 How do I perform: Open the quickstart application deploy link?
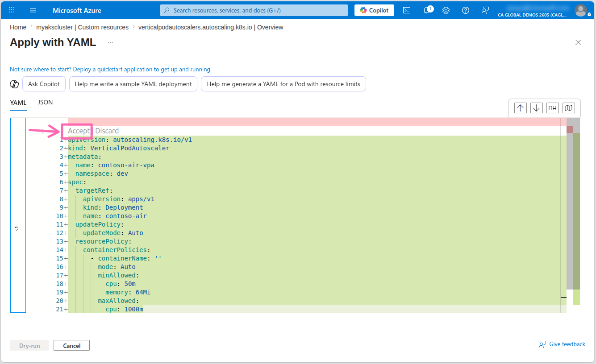click(x=111, y=69)
